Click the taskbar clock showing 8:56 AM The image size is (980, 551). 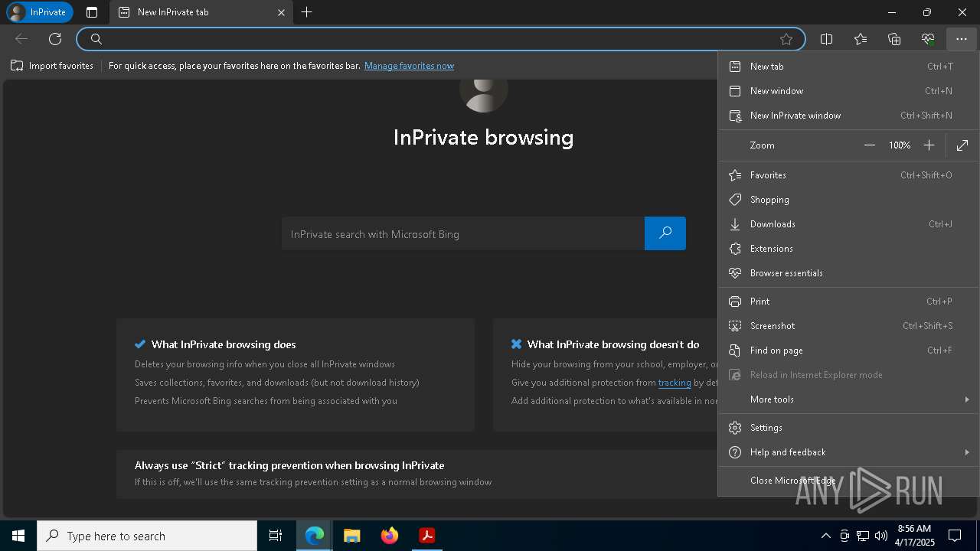[914, 536]
